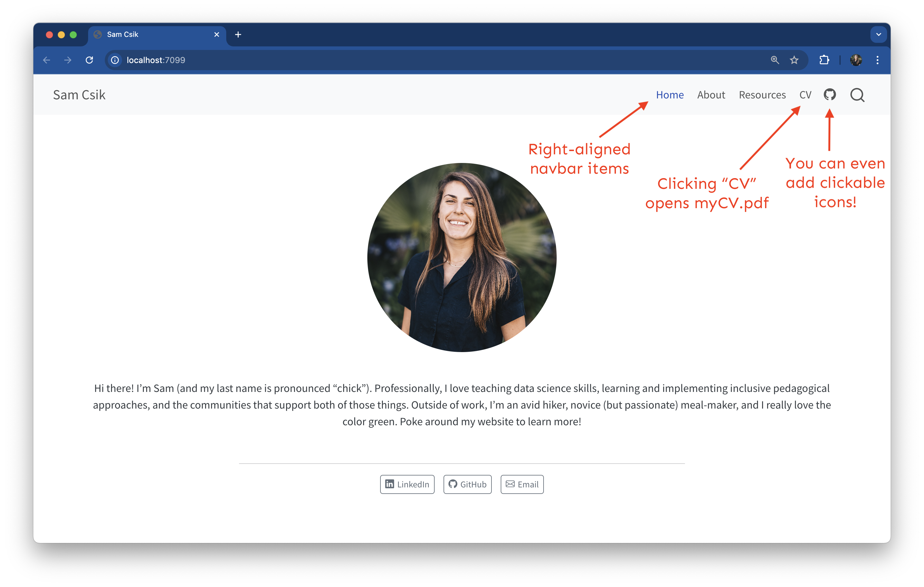Open CV link in navbar

[x=805, y=95]
